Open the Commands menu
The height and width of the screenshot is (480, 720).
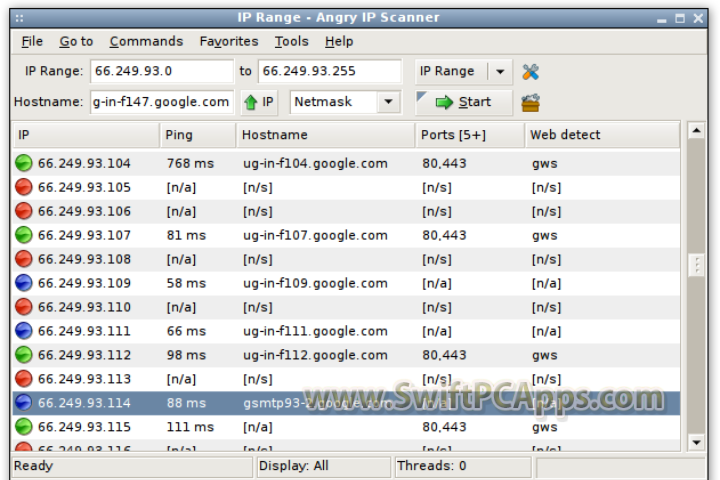coord(146,42)
